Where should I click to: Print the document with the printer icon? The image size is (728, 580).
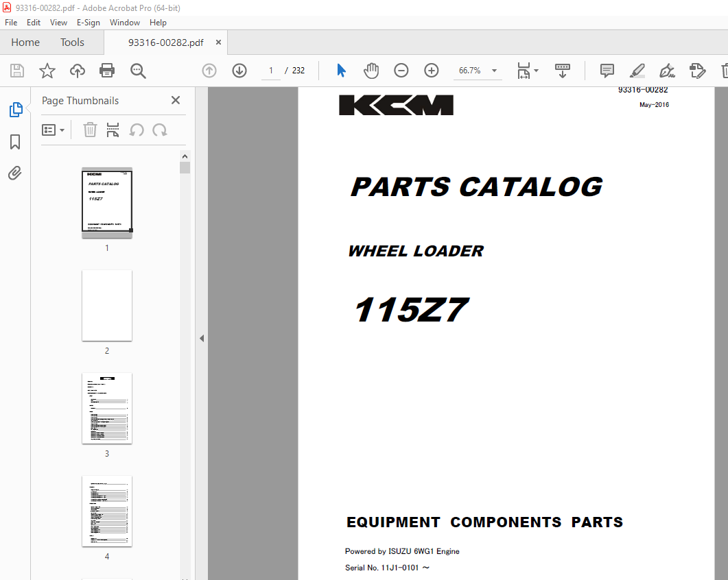[x=107, y=71]
